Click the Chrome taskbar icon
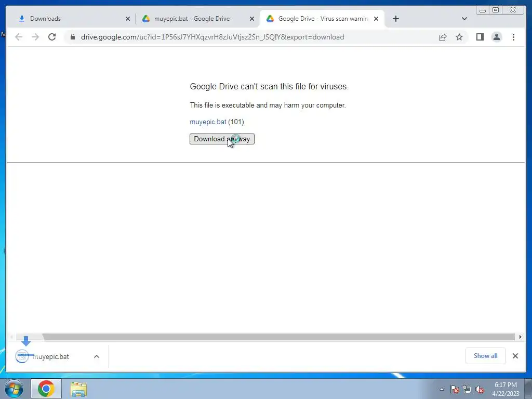This screenshot has width=532, height=399. tap(46, 389)
